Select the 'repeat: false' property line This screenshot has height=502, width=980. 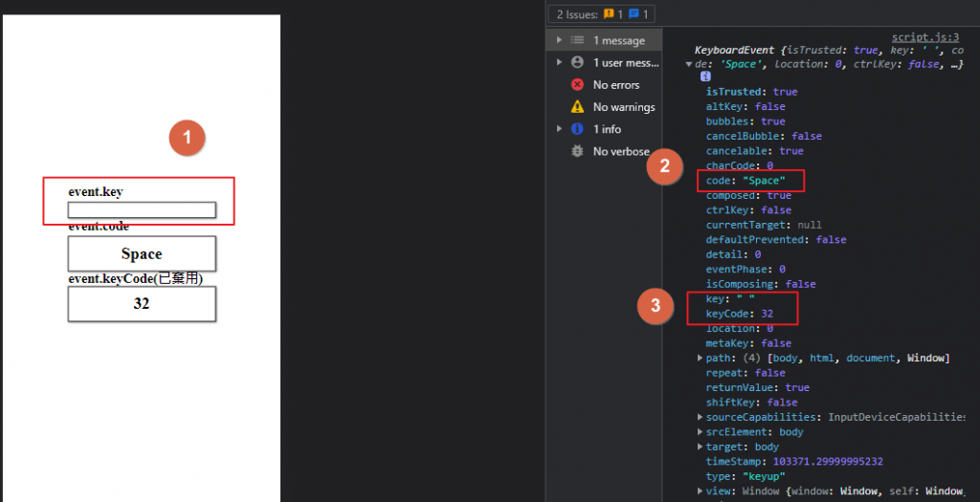746,373
